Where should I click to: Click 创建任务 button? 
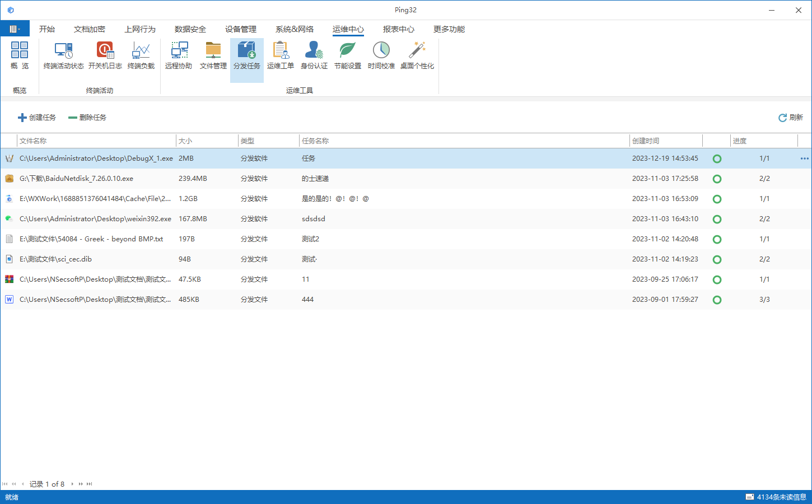(37, 118)
